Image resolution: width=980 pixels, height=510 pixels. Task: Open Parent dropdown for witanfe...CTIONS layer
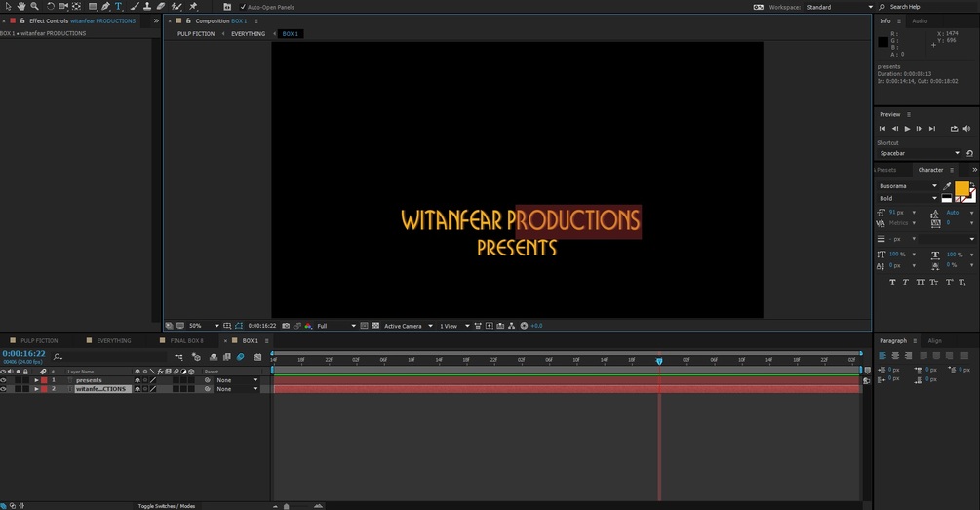(237, 389)
